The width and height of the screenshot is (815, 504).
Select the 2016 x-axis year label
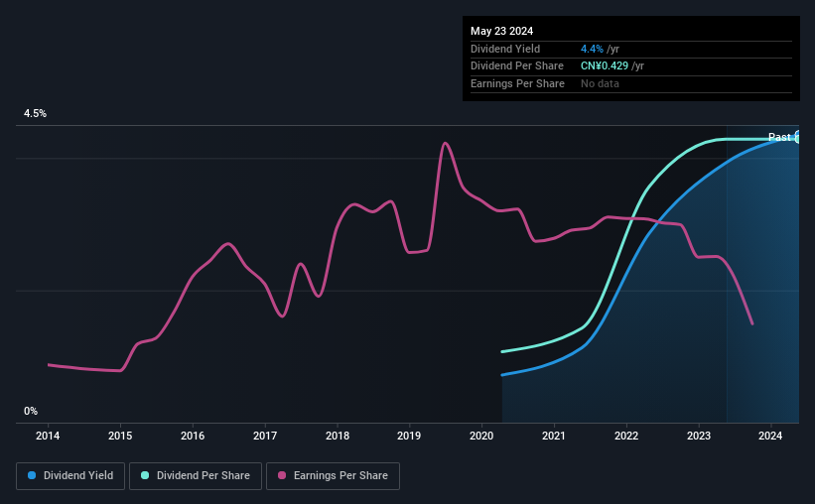[193, 436]
